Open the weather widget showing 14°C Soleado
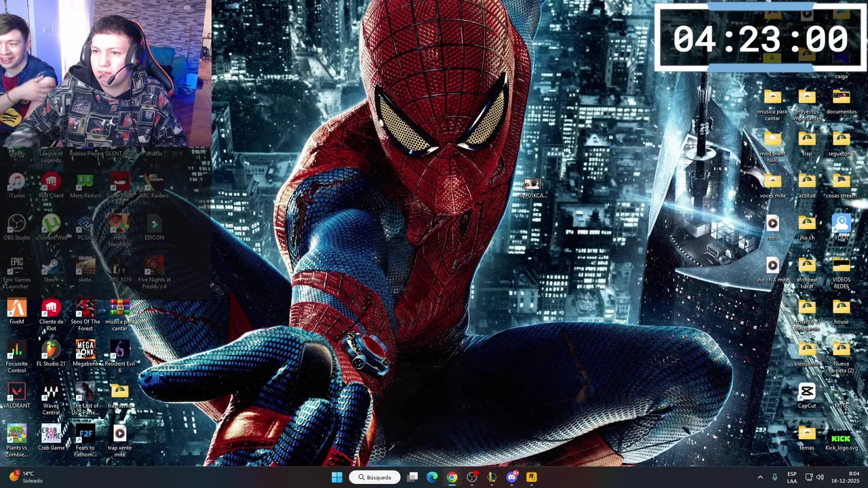 pos(24,477)
